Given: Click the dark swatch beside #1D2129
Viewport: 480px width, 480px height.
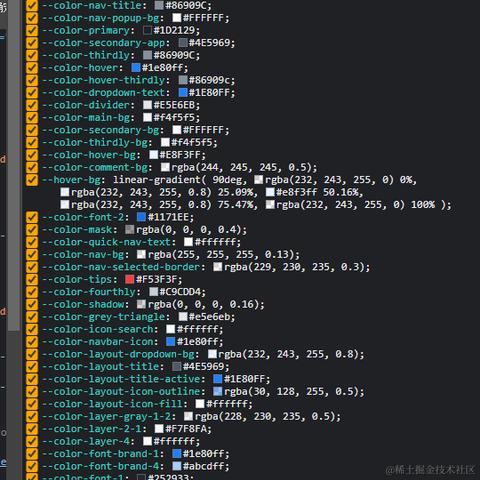Looking at the screenshot, I should [147, 30].
